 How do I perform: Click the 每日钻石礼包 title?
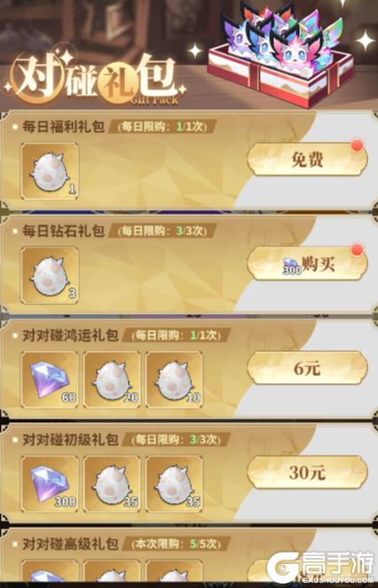(63, 231)
